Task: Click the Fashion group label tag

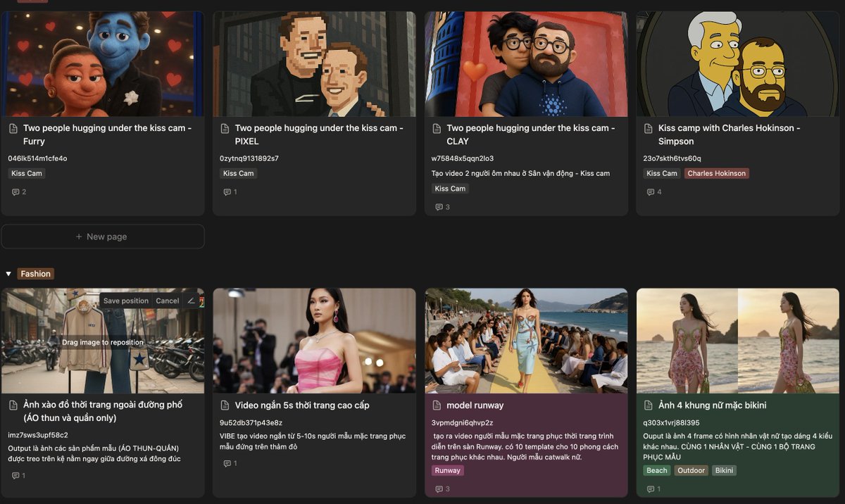Action: click(35, 274)
